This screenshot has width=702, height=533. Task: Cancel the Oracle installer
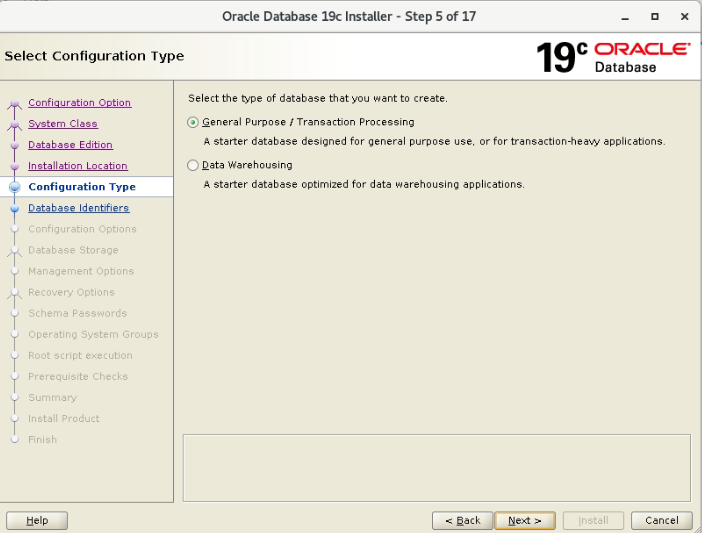(x=662, y=520)
